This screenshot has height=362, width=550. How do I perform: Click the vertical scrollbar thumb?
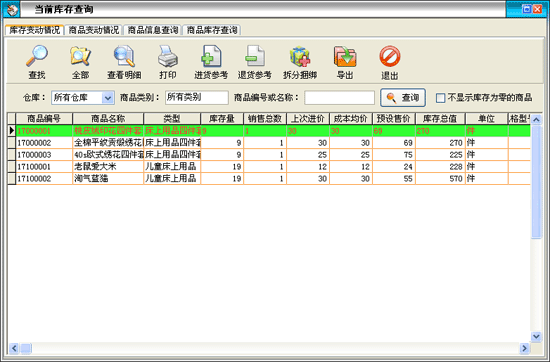(536, 182)
